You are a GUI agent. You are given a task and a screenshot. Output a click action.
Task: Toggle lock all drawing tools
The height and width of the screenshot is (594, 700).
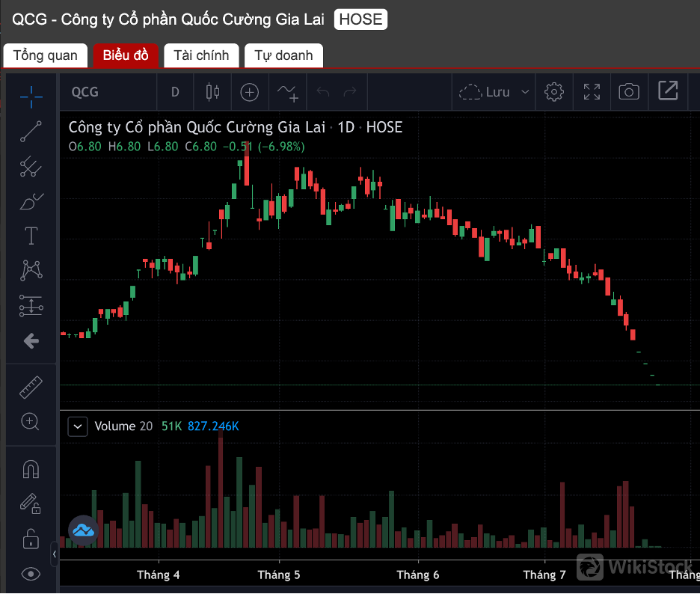(31, 538)
